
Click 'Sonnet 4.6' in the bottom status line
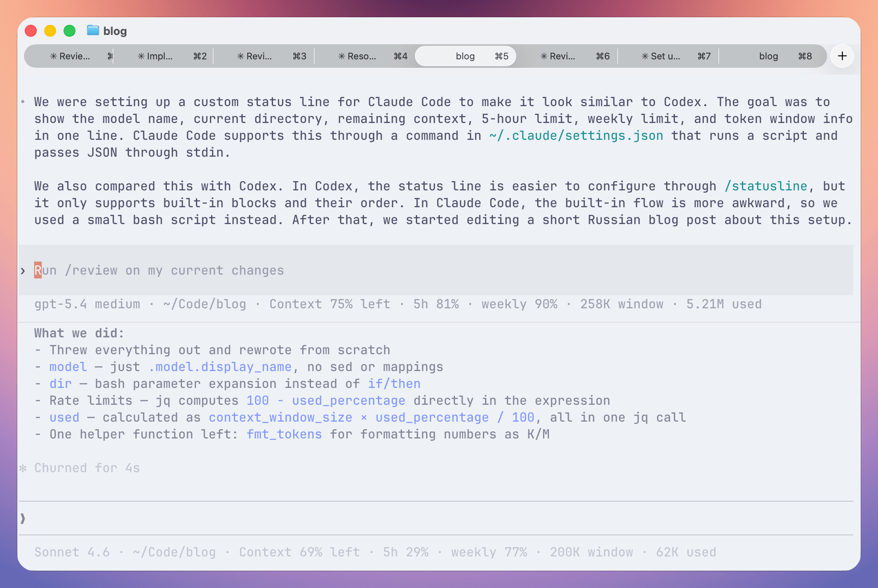click(x=72, y=552)
